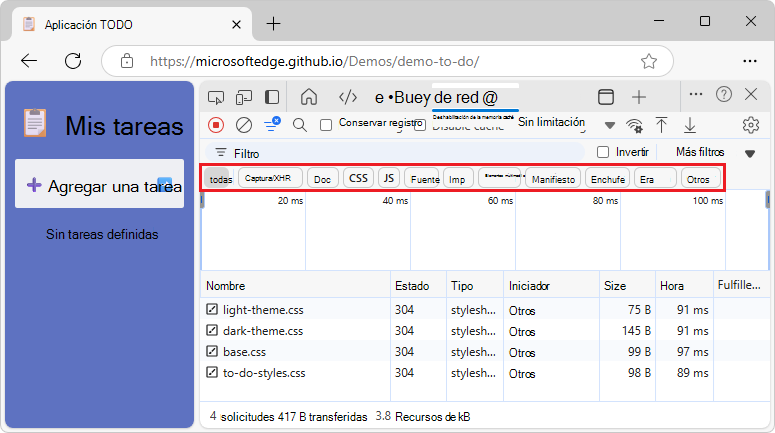This screenshot has height=433, width=775.
Task: Sort by Tipo column header
Action: 474,285
